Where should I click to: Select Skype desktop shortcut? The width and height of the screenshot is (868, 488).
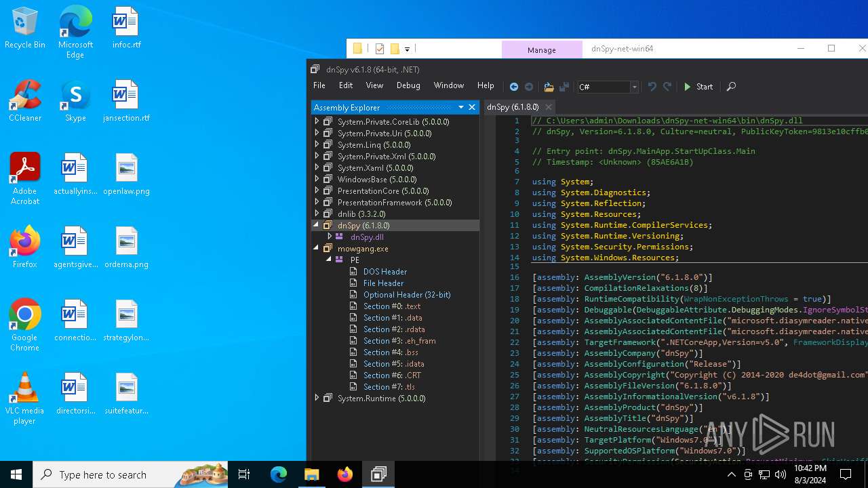coord(75,102)
